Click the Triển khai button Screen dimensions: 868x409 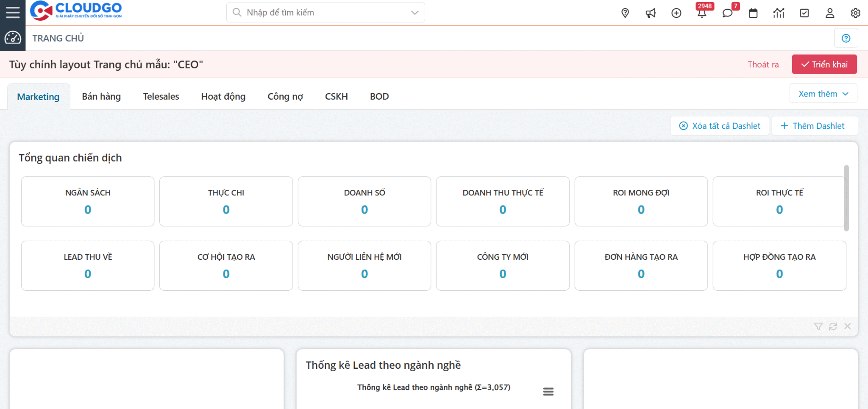pos(824,64)
